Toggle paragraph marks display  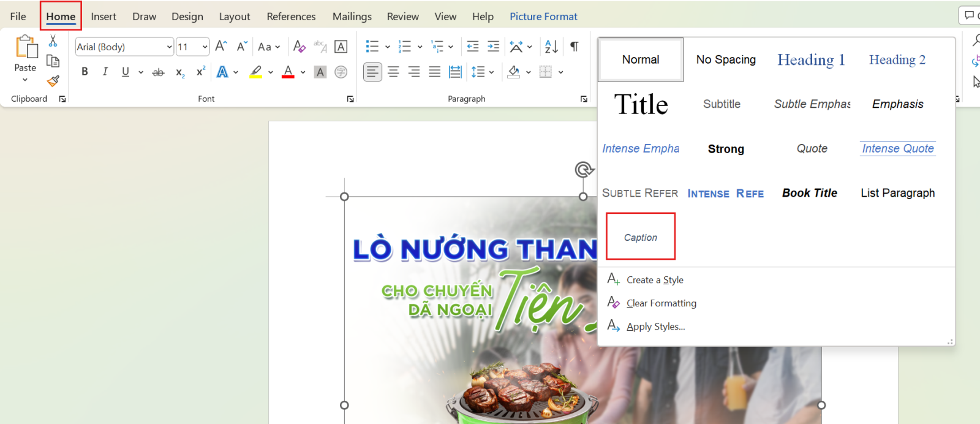point(575,47)
